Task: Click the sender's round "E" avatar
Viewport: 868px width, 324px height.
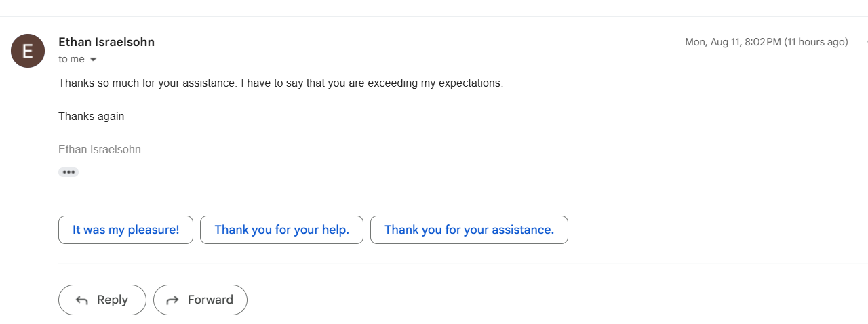Action: (28, 51)
